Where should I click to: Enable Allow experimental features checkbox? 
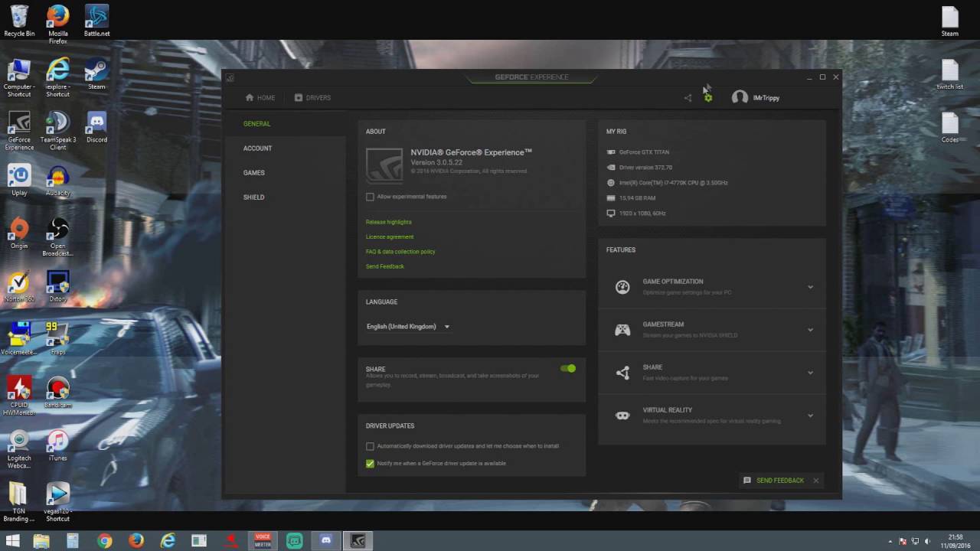tap(370, 197)
